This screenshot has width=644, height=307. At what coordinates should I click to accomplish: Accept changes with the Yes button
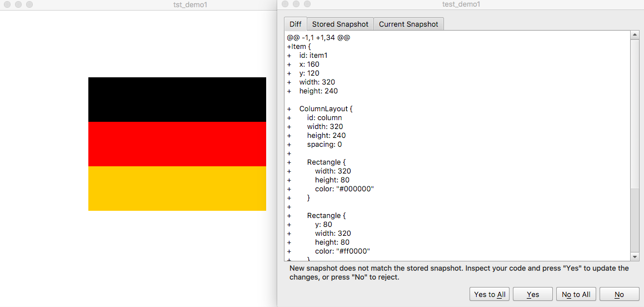click(x=533, y=294)
